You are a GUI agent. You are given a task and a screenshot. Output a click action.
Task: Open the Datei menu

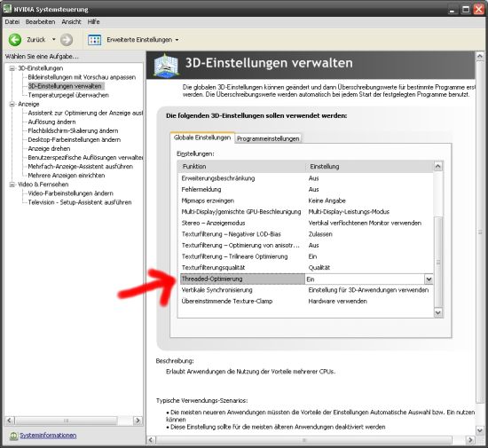point(12,22)
